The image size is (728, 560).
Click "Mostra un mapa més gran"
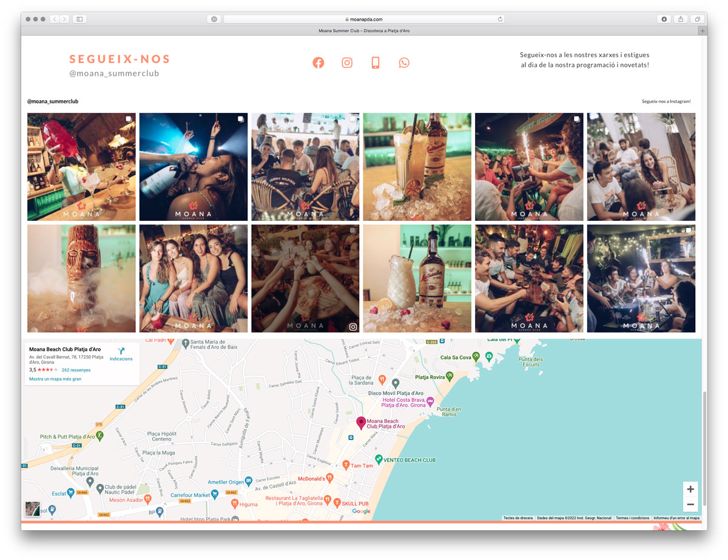pos(55,379)
